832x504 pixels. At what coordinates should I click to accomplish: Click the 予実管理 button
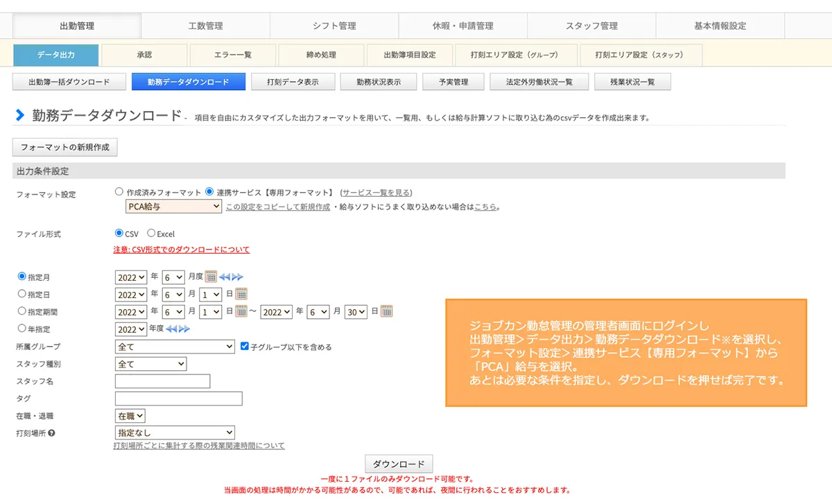[453, 82]
